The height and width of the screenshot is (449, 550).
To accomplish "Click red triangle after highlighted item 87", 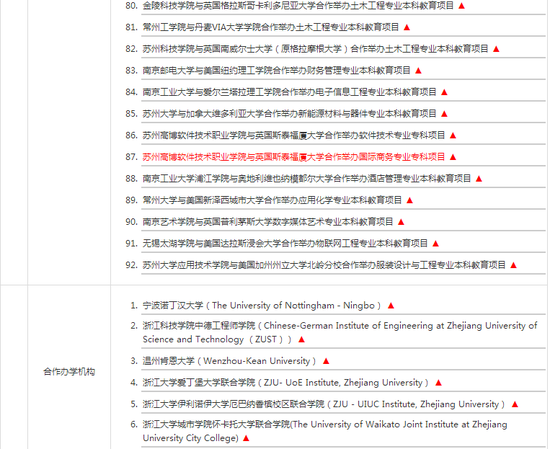I will tap(453, 157).
